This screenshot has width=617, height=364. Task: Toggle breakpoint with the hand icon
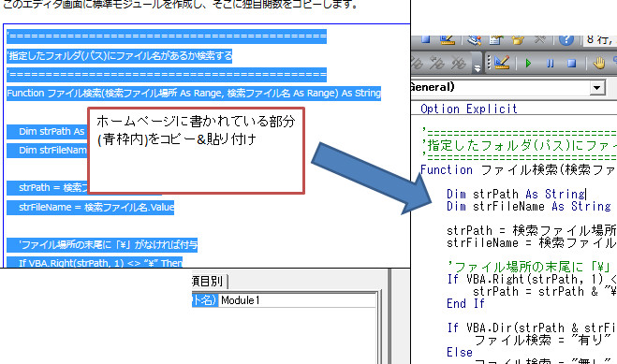coord(599,63)
